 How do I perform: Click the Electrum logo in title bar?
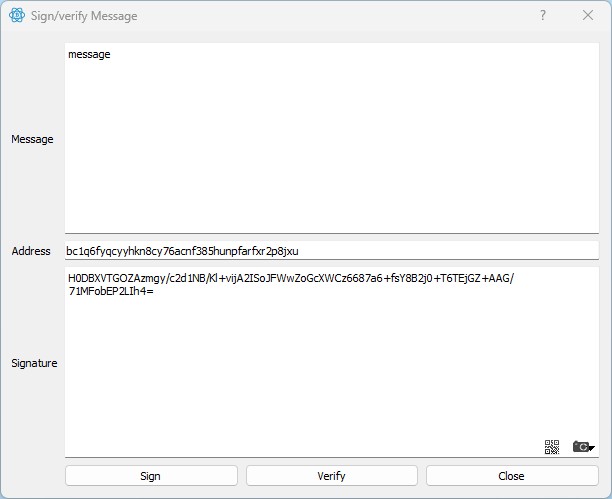[x=16, y=16]
